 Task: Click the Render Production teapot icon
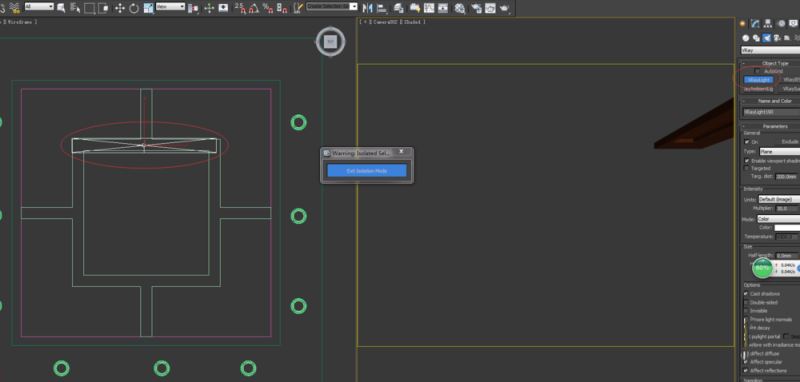[505, 8]
